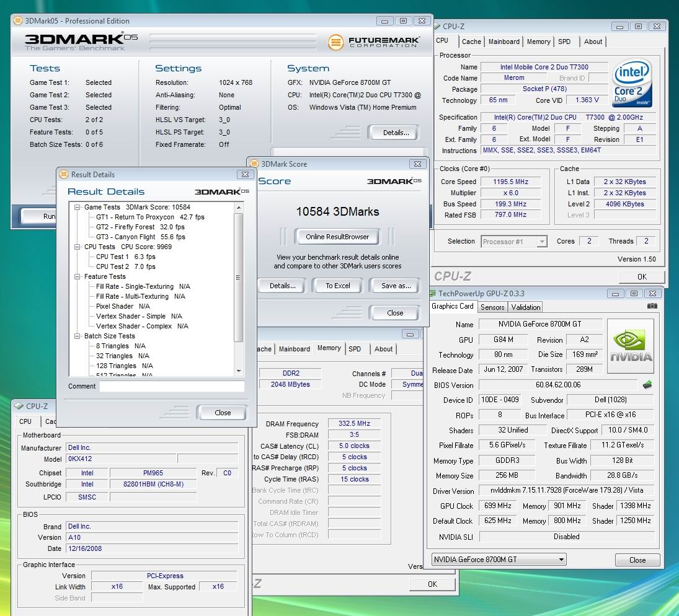Click the 3DMark05 title bar icon
679x616 pixels.
(x=18, y=20)
